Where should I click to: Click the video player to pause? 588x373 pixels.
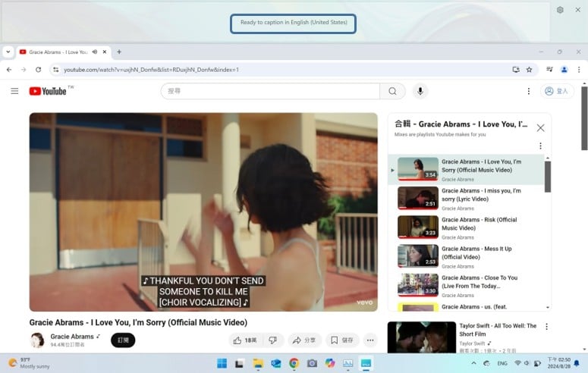pyautogui.click(x=203, y=212)
